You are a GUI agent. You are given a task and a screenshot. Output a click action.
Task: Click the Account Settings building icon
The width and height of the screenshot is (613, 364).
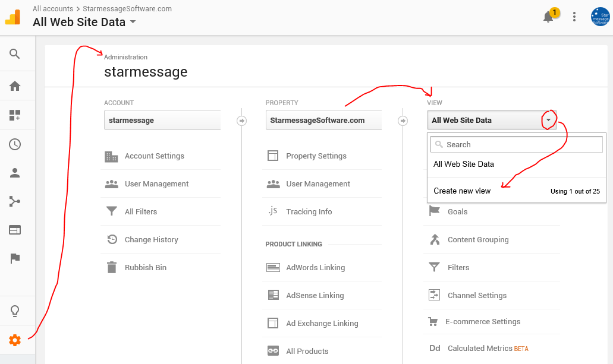111,156
